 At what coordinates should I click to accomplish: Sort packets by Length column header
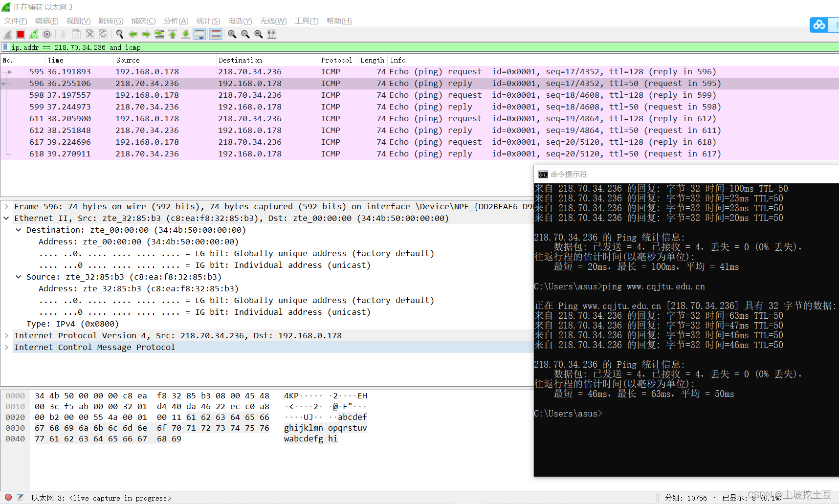coord(373,60)
